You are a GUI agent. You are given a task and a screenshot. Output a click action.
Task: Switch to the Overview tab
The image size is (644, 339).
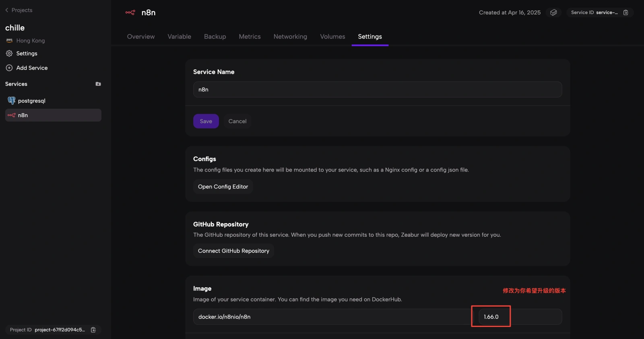141,37
